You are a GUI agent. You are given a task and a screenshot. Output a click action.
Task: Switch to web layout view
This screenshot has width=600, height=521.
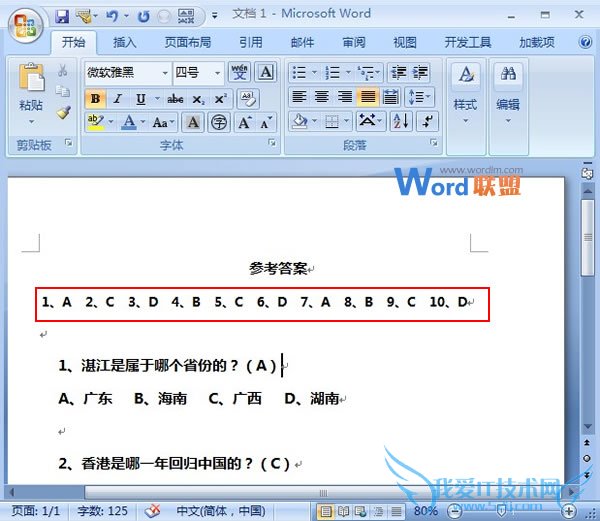361,511
